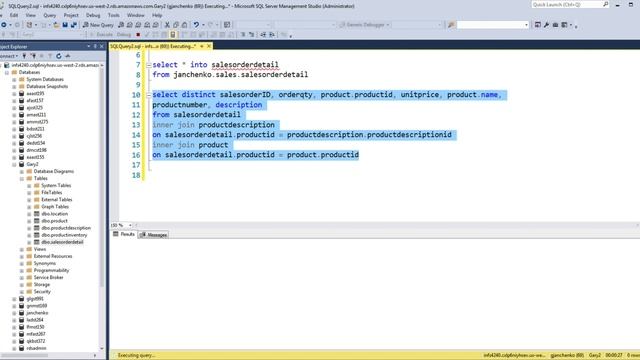Collapse the Gary2 database node

click(x=14, y=164)
